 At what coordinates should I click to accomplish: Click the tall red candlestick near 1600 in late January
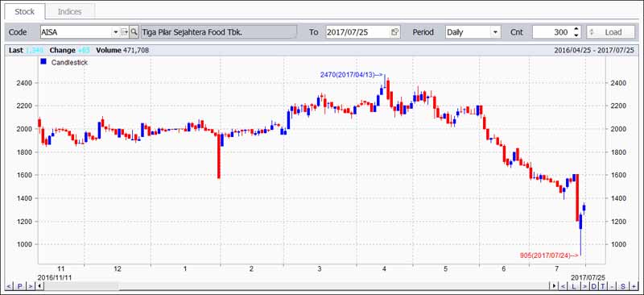point(219,156)
